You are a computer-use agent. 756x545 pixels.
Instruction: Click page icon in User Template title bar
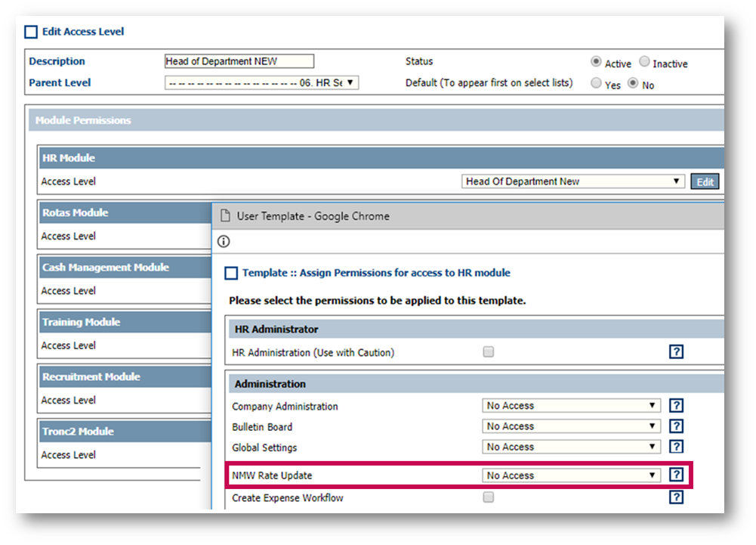pyautogui.click(x=224, y=216)
